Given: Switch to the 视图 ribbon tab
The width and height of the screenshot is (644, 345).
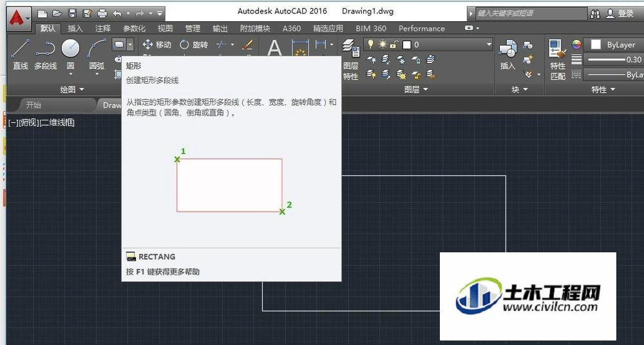Looking at the screenshot, I should click(165, 28).
